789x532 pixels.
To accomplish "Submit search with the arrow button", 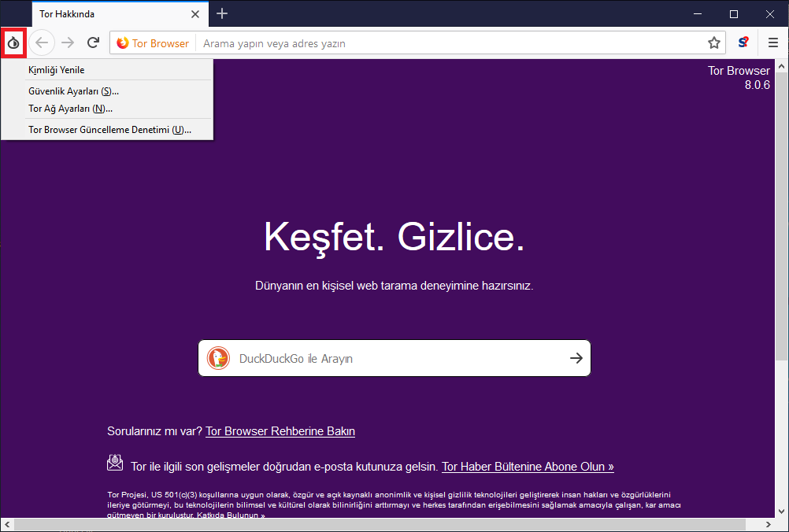I will point(576,358).
